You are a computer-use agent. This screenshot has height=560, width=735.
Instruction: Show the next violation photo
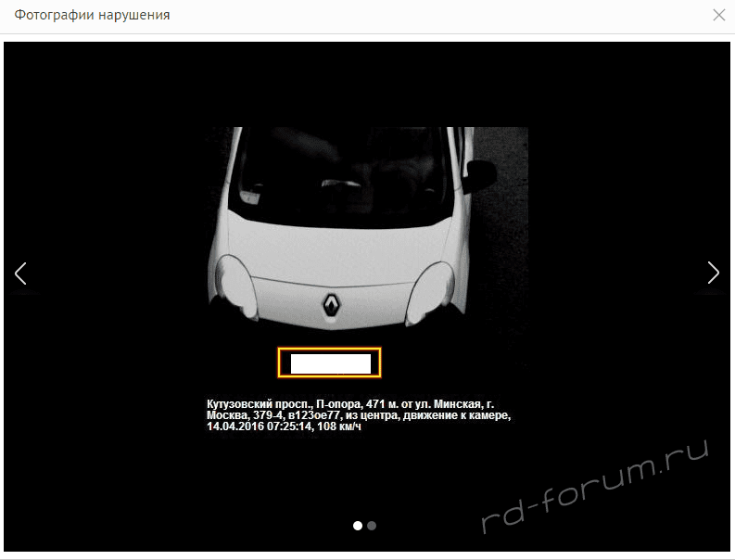(x=713, y=273)
